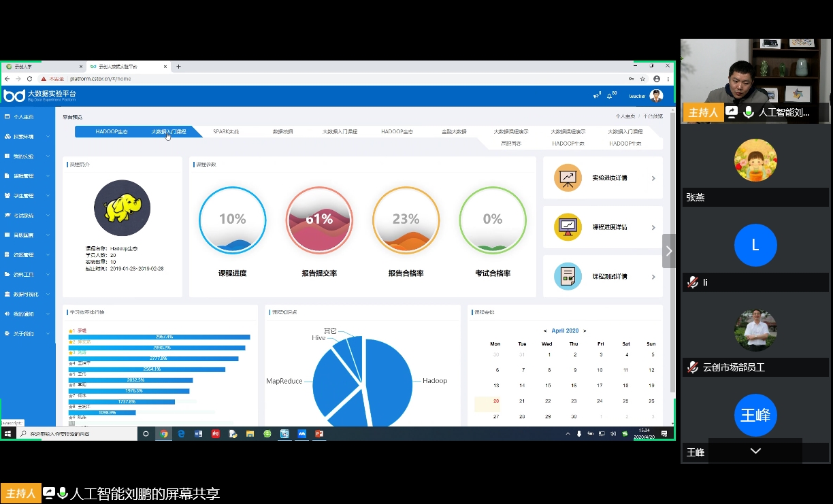Open PowerPoint from the Windows taskbar
The height and width of the screenshot is (504, 833).
pos(318,433)
